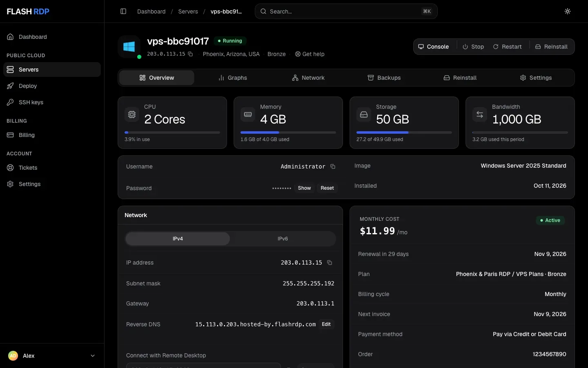This screenshot has width=588, height=368.
Task: Copy IP address in Network panel
Action: (330, 263)
